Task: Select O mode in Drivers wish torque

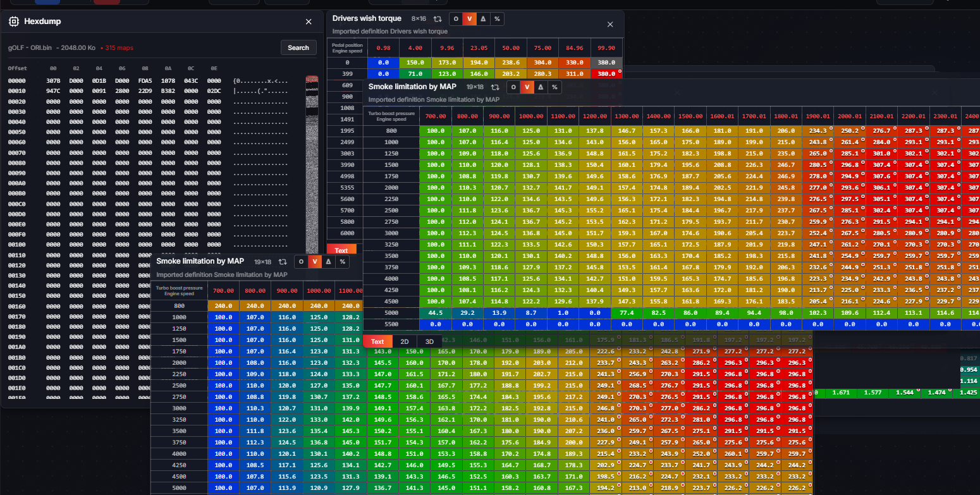Action: 456,19
